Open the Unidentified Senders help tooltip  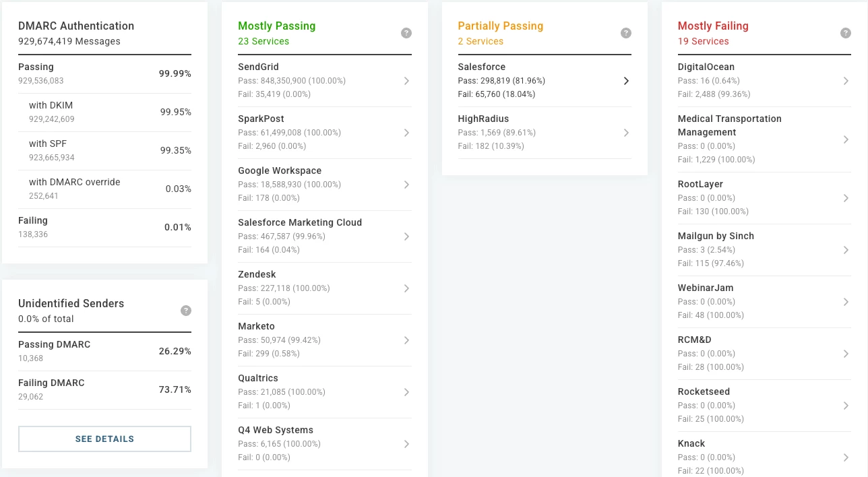click(x=186, y=311)
